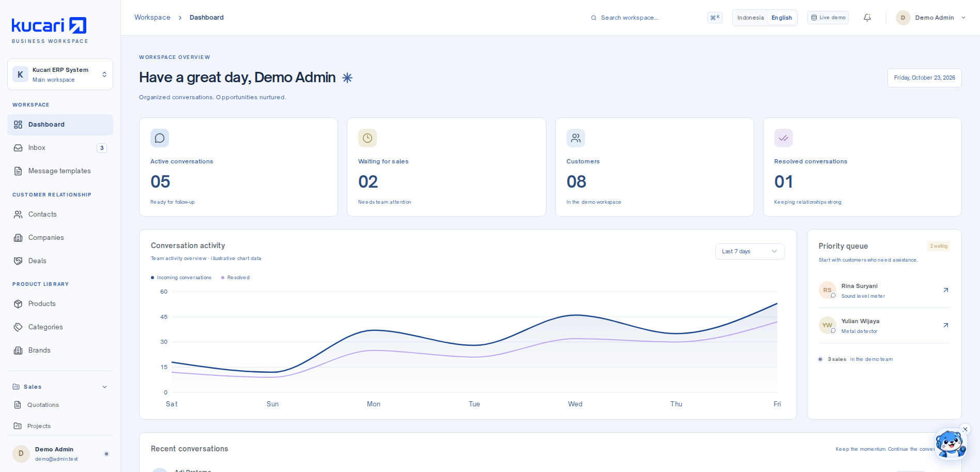Click the Waiting for sales clock icon
The height and width of the screenshot is (472, 980).
point(367,138)
